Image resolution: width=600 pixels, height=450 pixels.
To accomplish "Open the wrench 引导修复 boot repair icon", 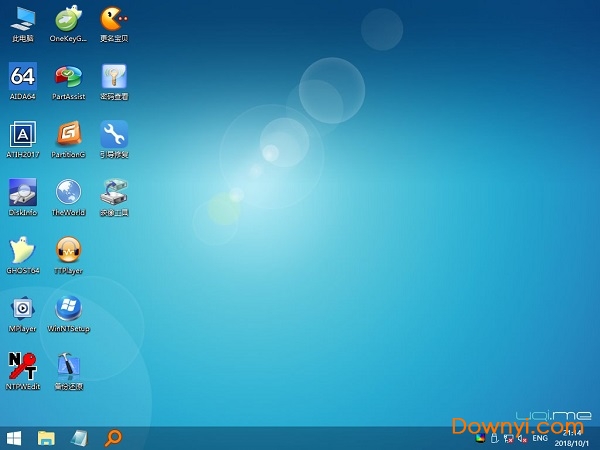I will tap(114, 135).
